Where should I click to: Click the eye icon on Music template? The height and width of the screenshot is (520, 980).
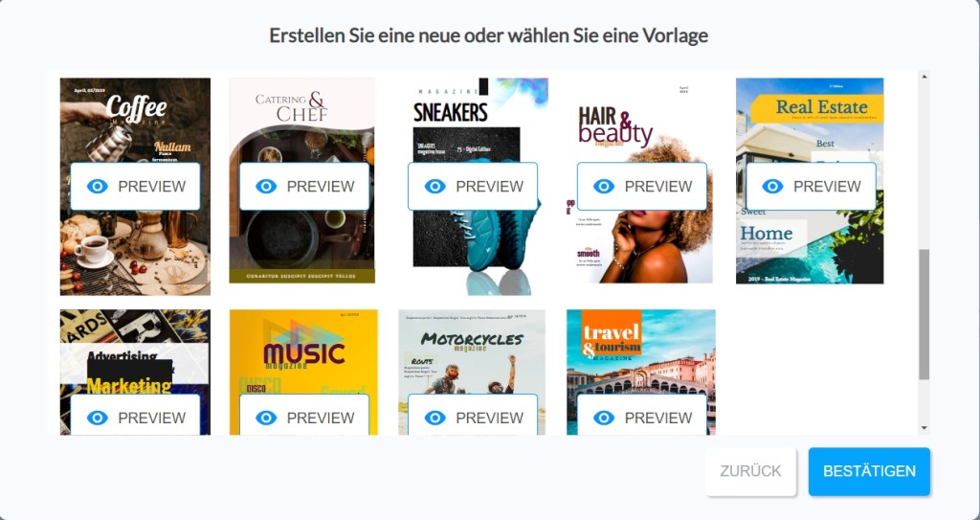click(266, 418)
